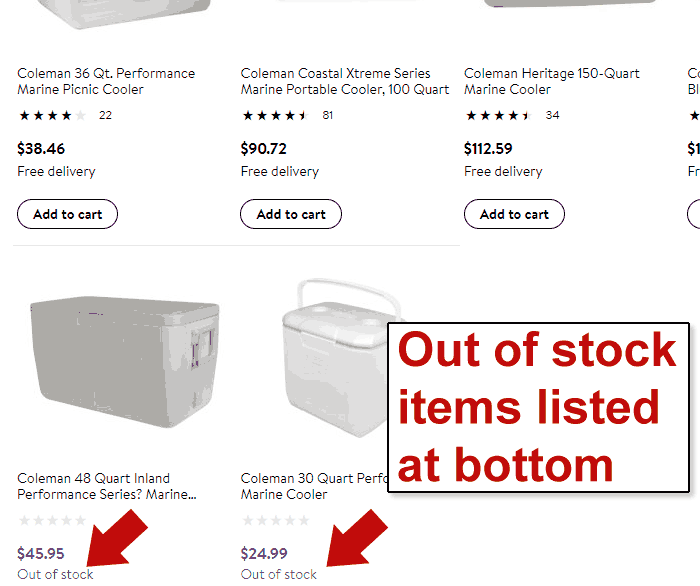Click the 81 review count
The image size is (700, 586).
tap(328, 115)
